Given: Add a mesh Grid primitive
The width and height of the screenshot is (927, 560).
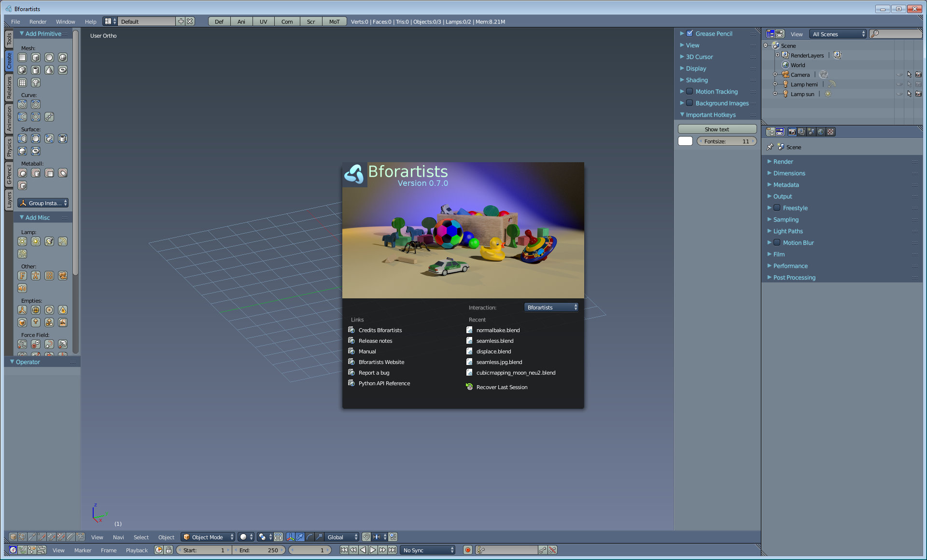Looking at the screenshot, I should pos(22,83).
